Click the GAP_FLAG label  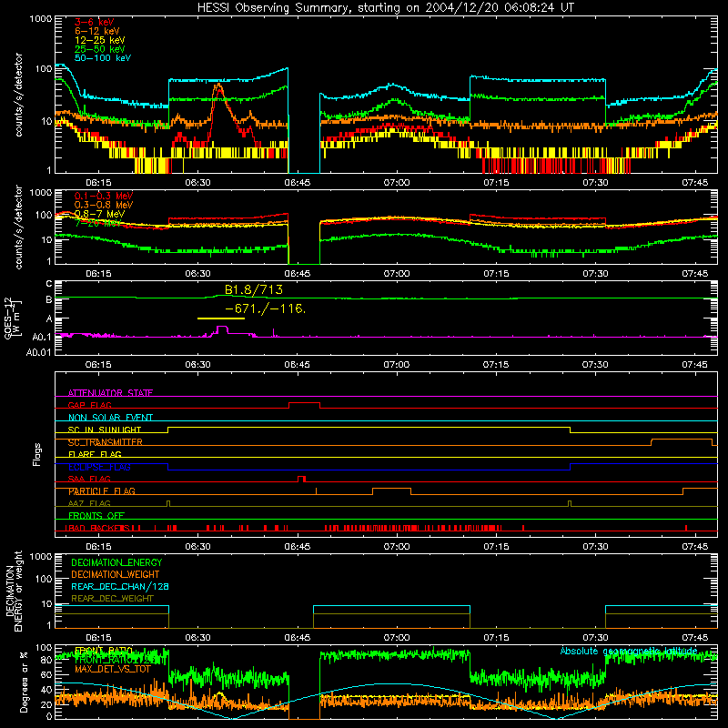89,405
